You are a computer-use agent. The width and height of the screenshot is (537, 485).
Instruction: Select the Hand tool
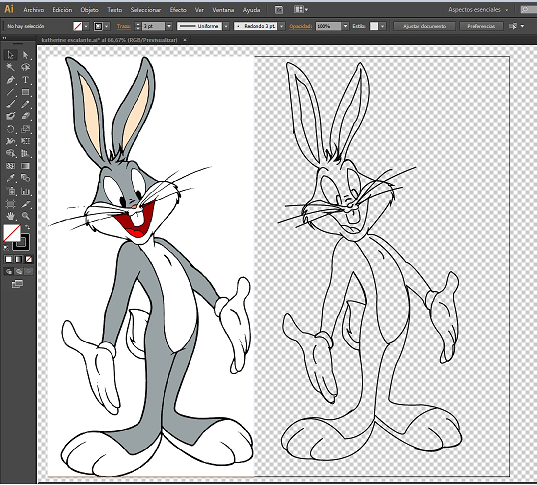pos(10,216)
